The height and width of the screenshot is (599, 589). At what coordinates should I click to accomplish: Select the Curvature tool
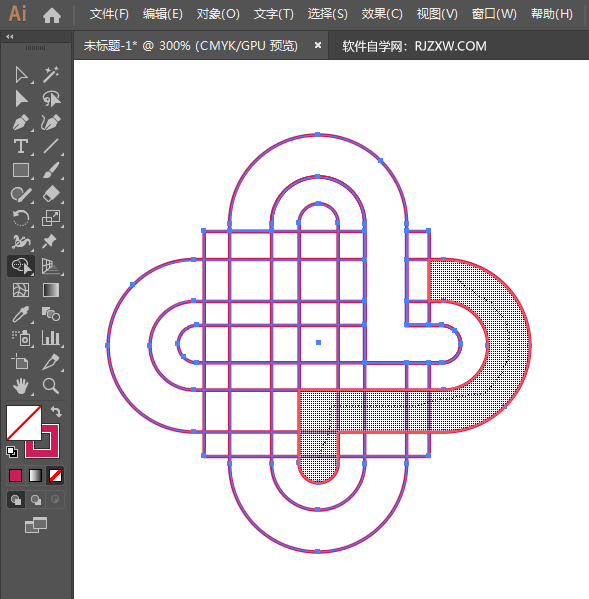pos(51,123)
